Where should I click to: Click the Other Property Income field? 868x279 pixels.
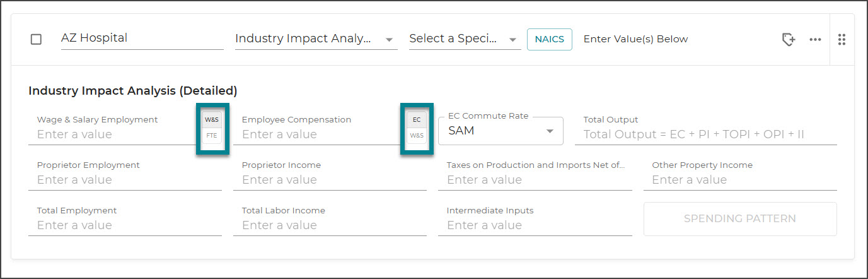740,174
